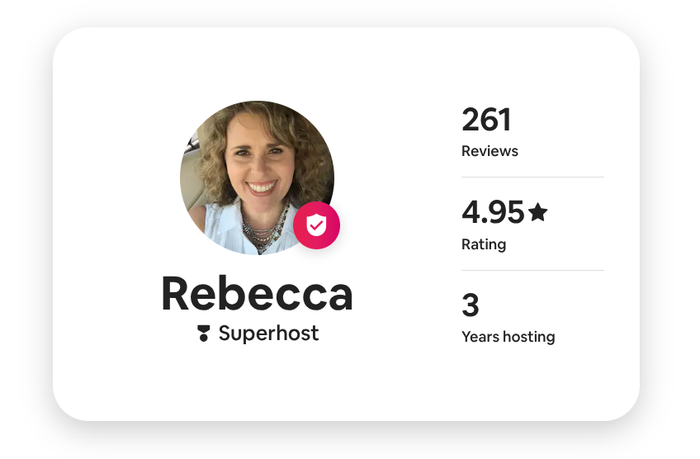This screenshot has width=700, height=459.
Task: Open the Reviews label
Action: [490, 152]
